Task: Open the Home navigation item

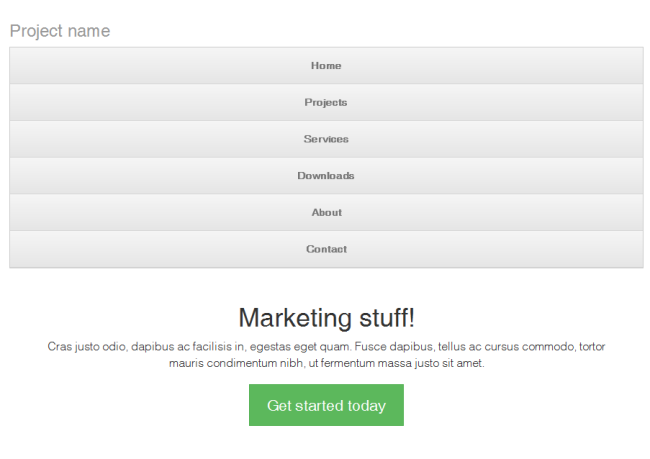Action: [326, 66]
